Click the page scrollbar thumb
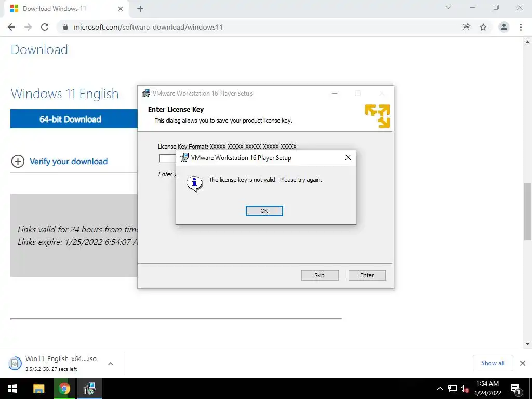Screen dimensions: 532x399 click(527, 211)
